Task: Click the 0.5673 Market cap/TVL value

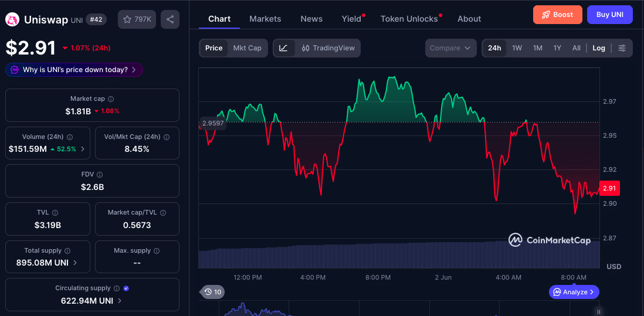Action: click(x=137, y=225)
